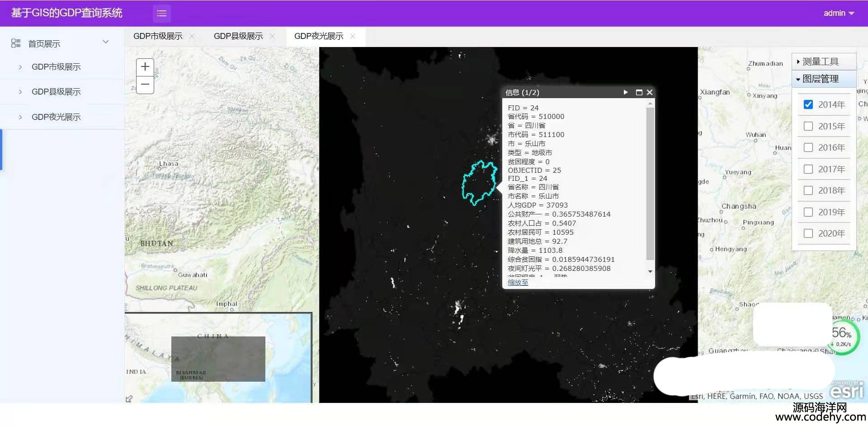Zoom in with the map plus button

145,67
